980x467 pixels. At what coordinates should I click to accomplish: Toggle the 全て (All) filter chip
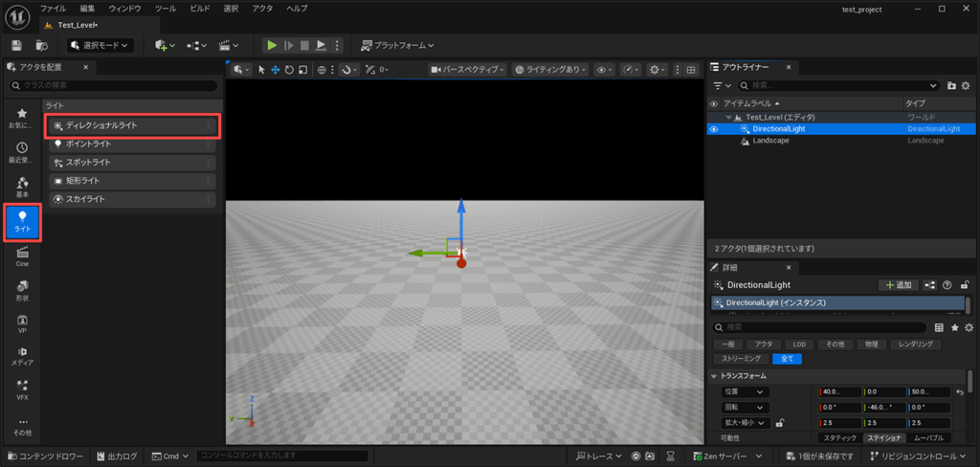coord(787,359)
